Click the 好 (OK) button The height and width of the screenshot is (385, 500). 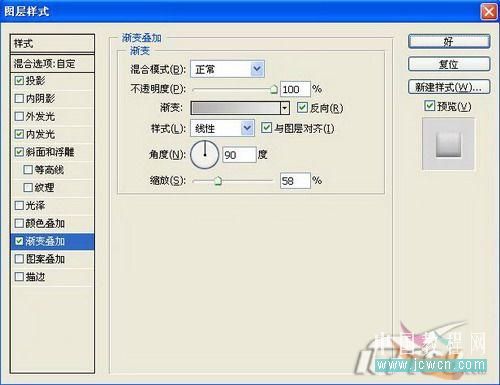(x=449, y=41)
